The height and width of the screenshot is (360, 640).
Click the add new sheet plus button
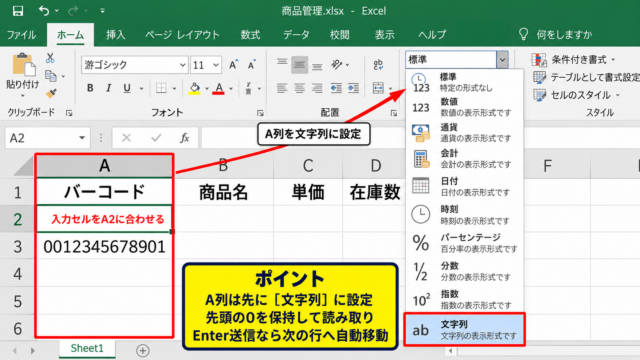[142, 350]
